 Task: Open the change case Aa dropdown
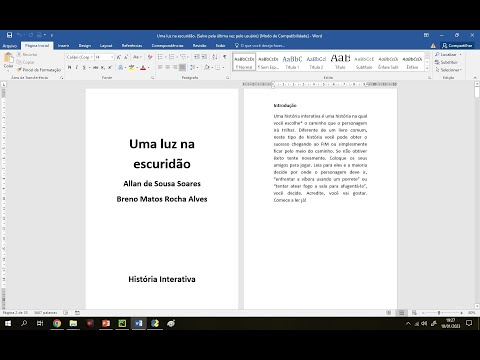pyautogui.click(x=137, y=57)
